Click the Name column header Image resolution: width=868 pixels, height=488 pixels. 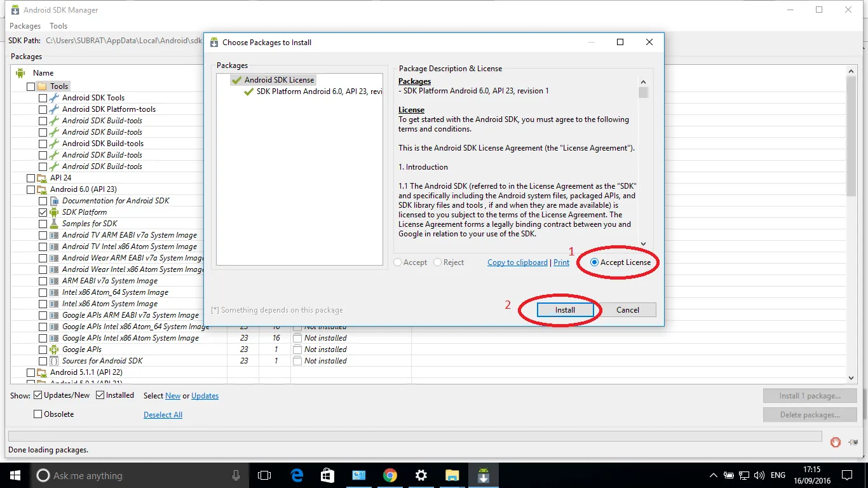point(43,73)
